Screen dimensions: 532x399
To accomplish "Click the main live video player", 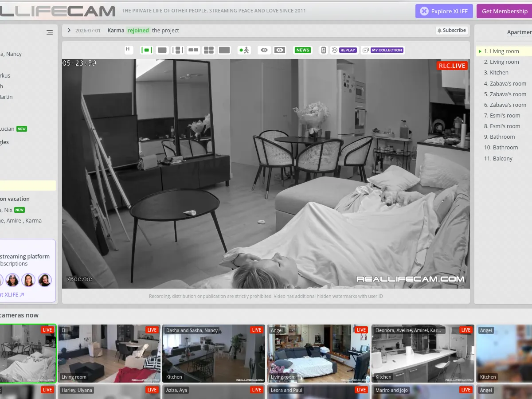I will (266, 174).
